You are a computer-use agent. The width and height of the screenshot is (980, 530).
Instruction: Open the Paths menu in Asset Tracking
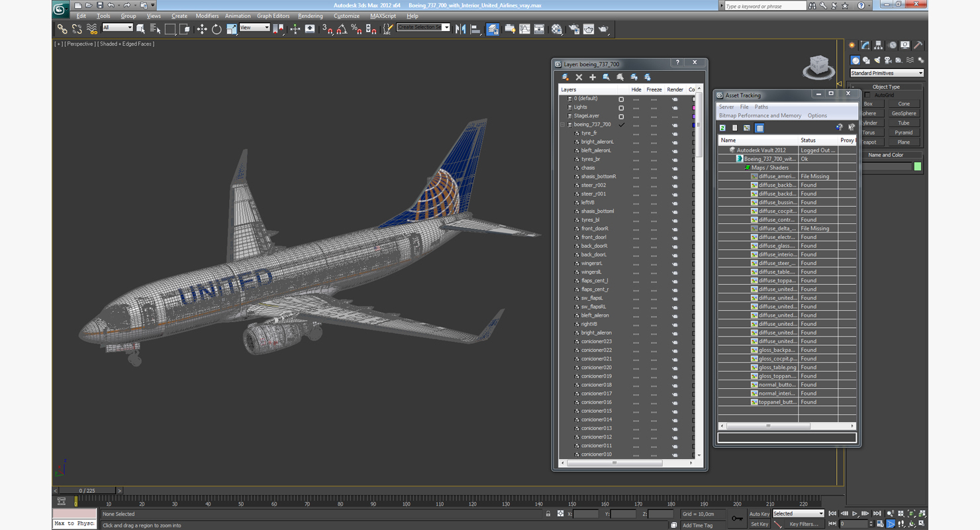pos(761,107)
